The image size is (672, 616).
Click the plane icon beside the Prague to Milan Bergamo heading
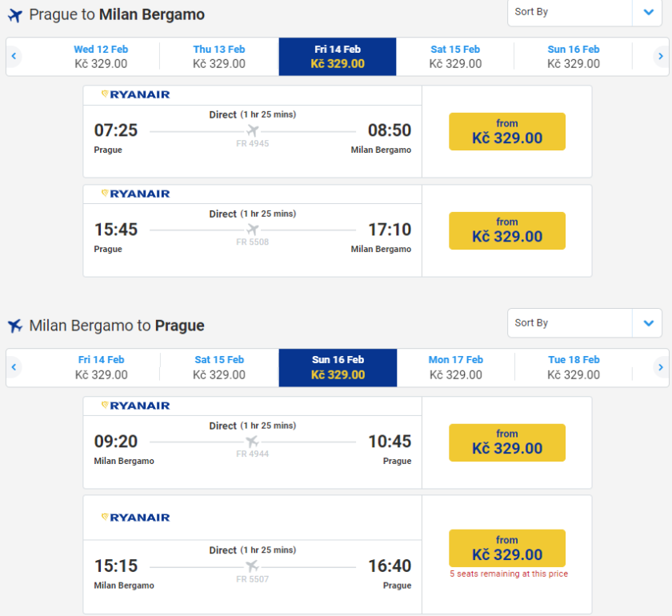15,15
